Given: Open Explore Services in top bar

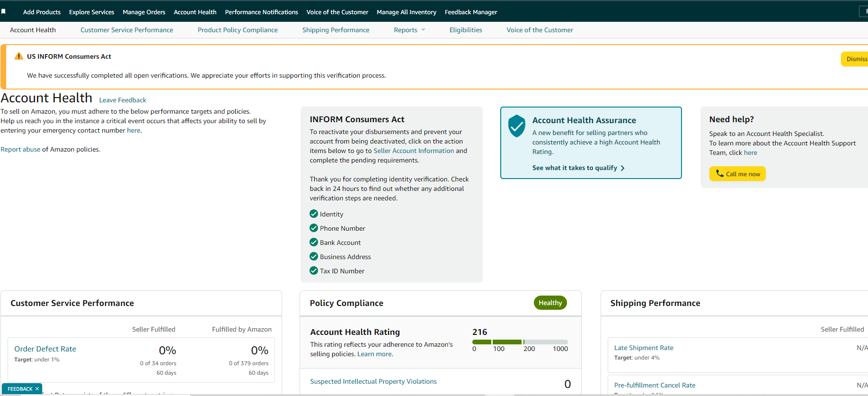Looking at the screenshot, I should [x=91, y=12].
